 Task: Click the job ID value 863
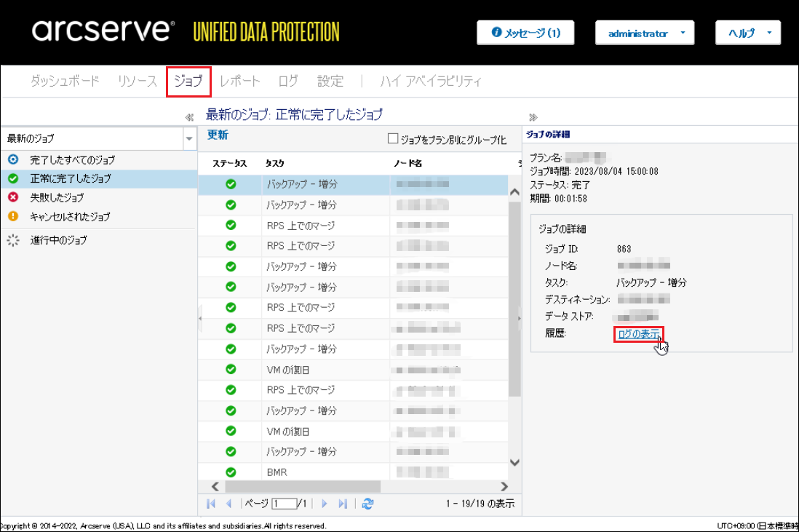[x=624, y=249]
